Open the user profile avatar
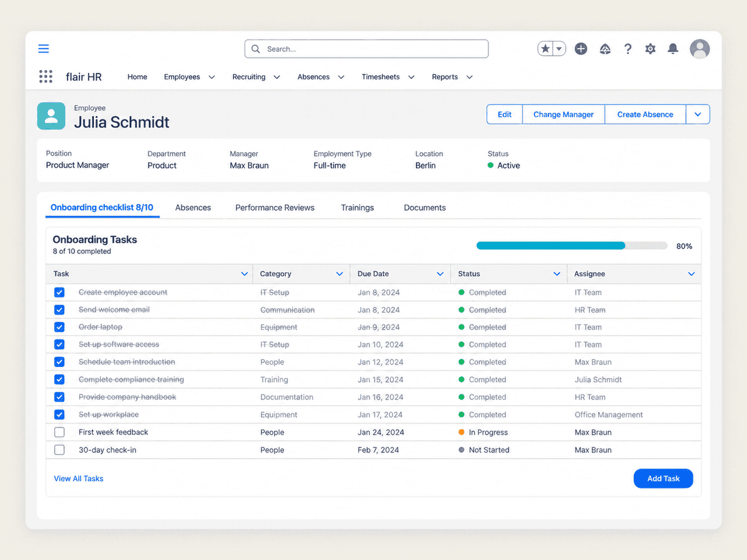 (x=700, y=49)
